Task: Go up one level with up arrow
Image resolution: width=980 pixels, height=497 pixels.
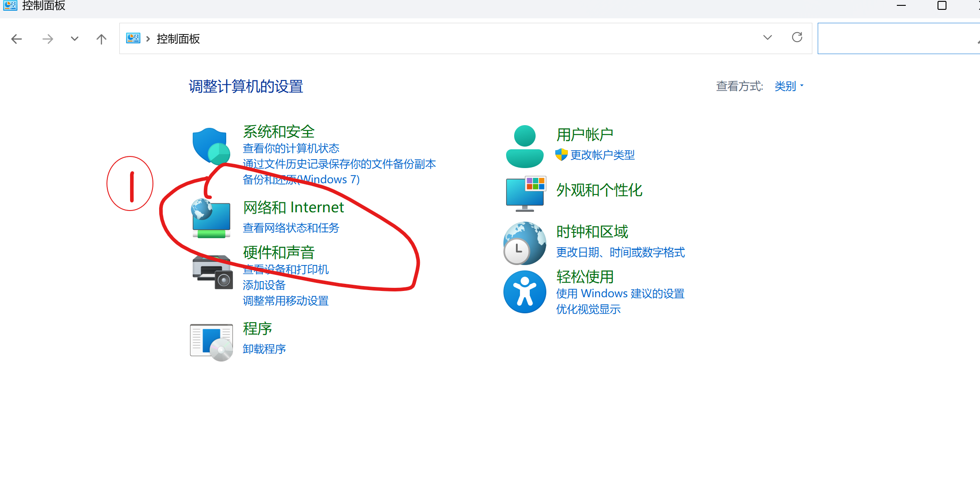Action: (x=101, y=39)
